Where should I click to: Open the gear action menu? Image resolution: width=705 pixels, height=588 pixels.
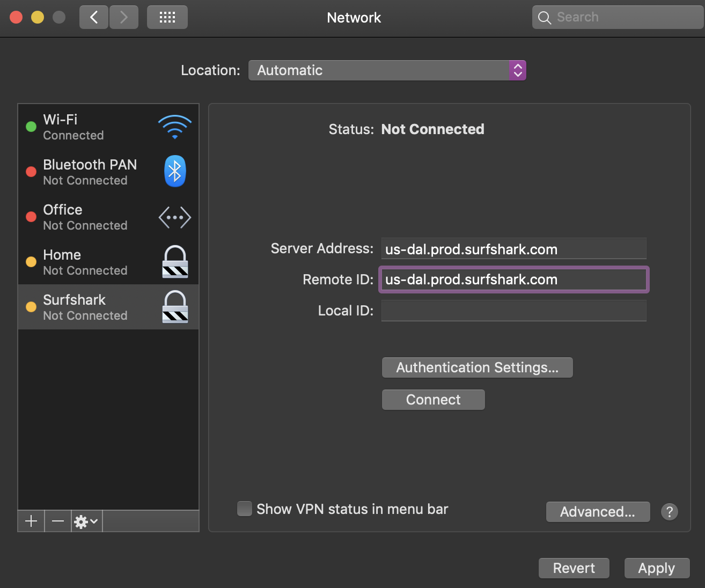(86, 521)
